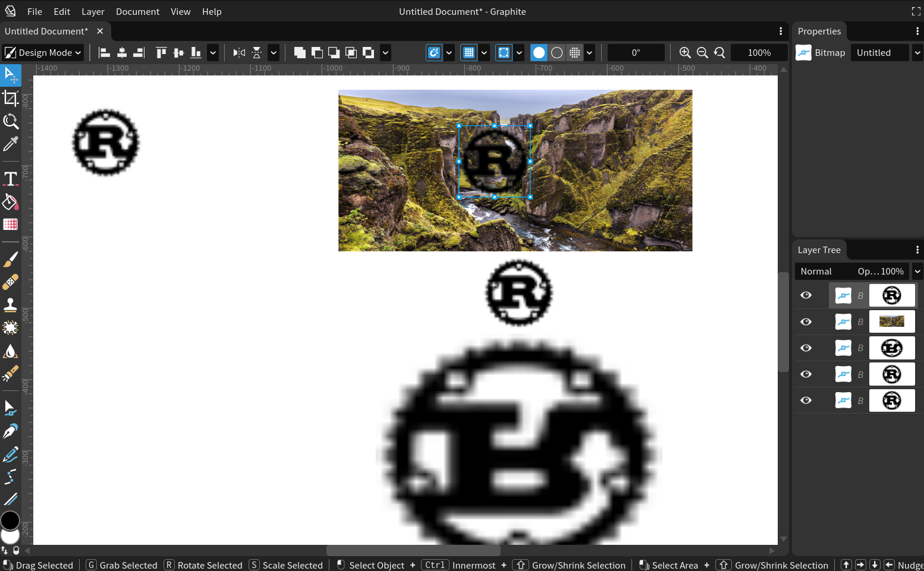Open the Normal blend mode dropdown
The image size is (924, 571).
pos(824,272)
